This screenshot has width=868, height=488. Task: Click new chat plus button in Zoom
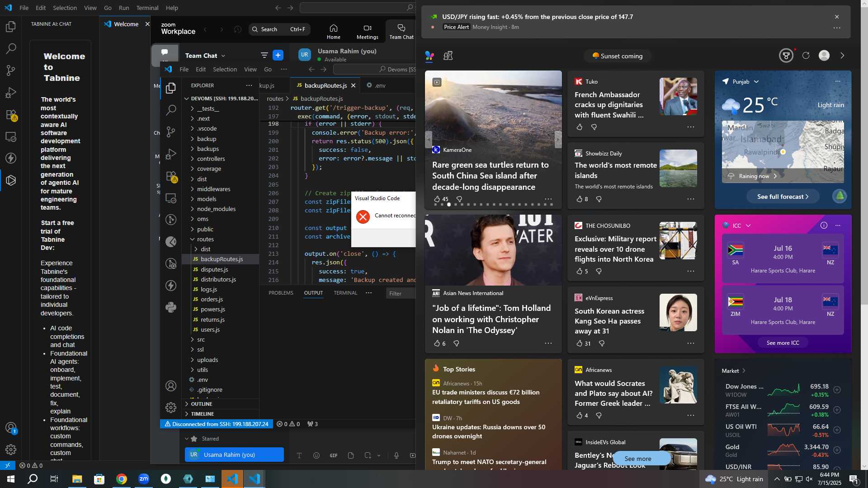click(x=278, y=55)
